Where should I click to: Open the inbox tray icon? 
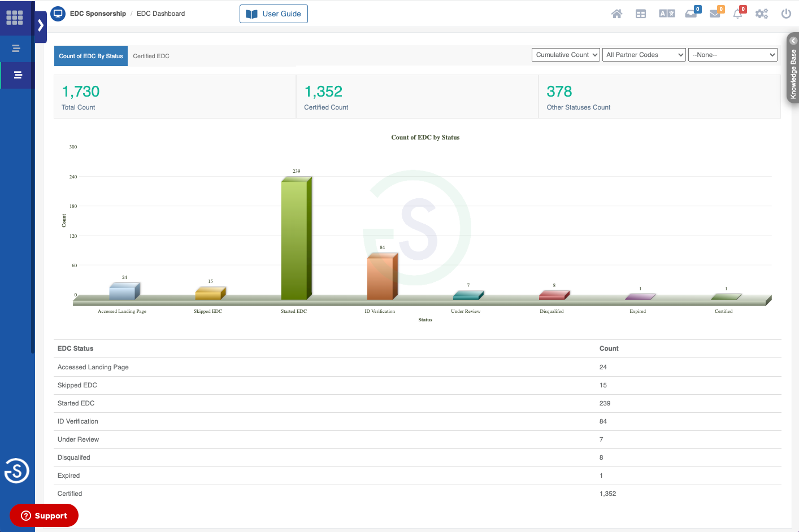click(x=691, y=14)
